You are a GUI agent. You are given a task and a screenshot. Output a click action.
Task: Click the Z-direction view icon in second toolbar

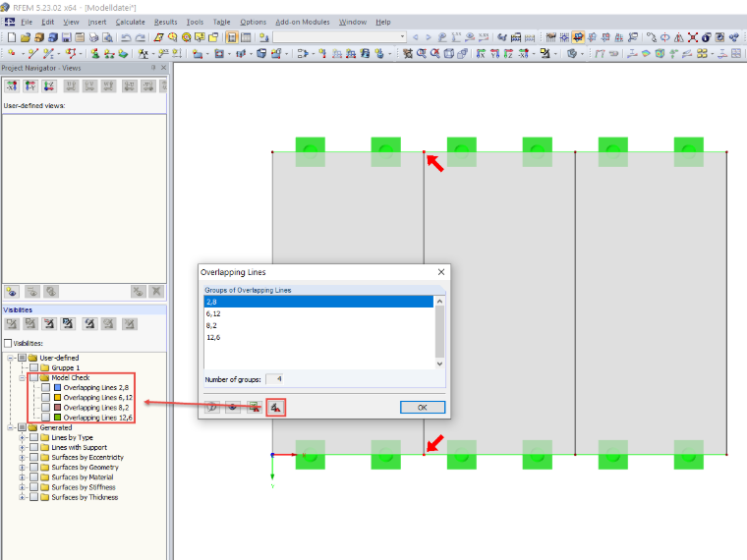(x=508, y=53)
